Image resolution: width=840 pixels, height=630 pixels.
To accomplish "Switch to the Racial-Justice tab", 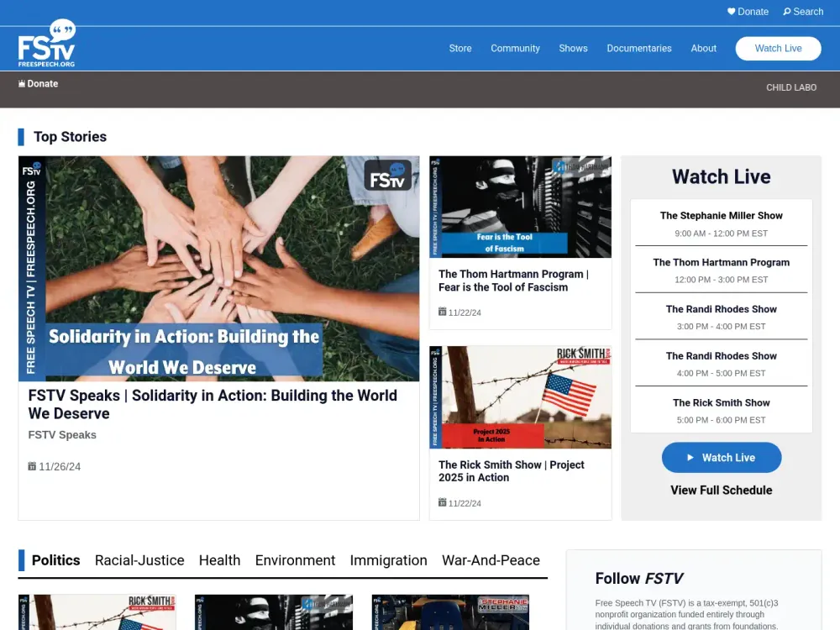I will click(139, 560).
